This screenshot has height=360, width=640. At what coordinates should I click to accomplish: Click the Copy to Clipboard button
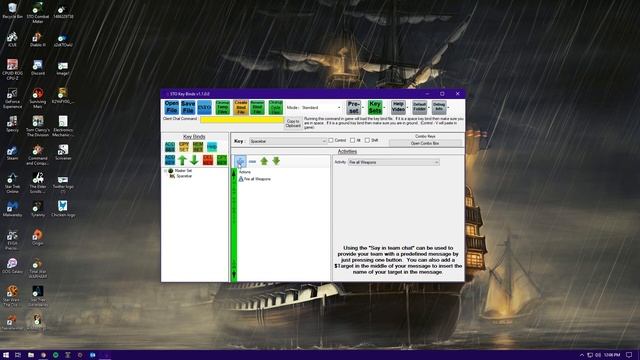click(x=293, y=124)
